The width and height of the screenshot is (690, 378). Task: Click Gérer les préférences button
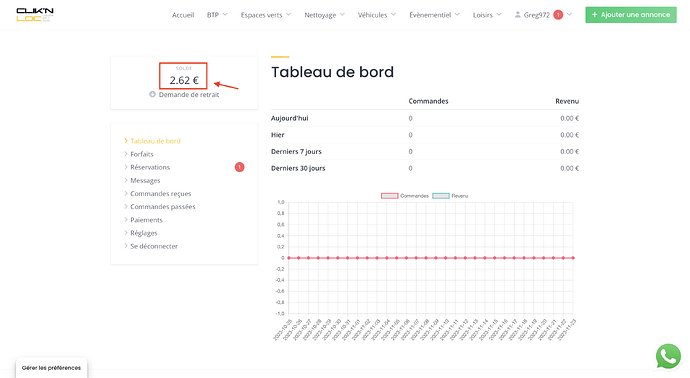pos(51,368)
